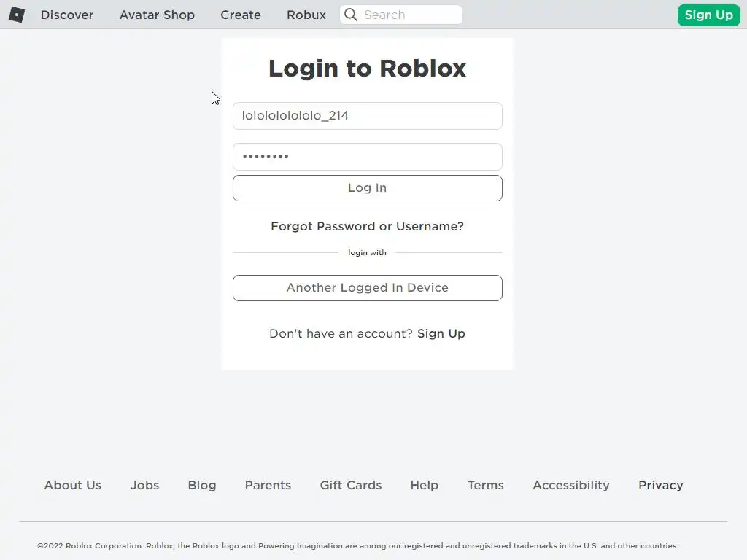Click the Log In button
This screenshot has height=560, width=747.
click(368, 188)
